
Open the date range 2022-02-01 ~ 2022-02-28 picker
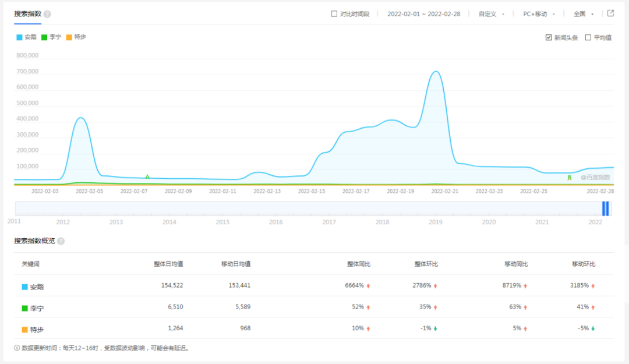click(x=423, y=14)
